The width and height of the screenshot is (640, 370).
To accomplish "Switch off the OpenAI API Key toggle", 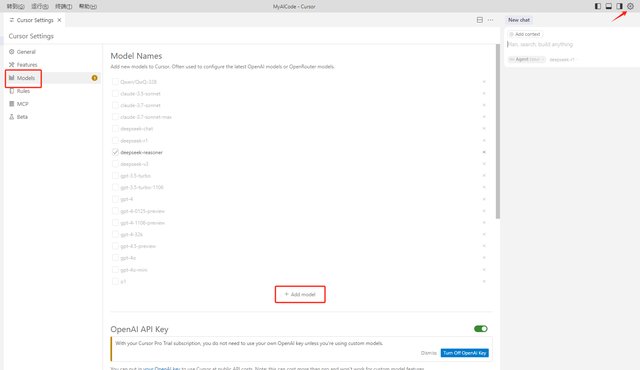I will pyautogui.click(x=481, y=329).
